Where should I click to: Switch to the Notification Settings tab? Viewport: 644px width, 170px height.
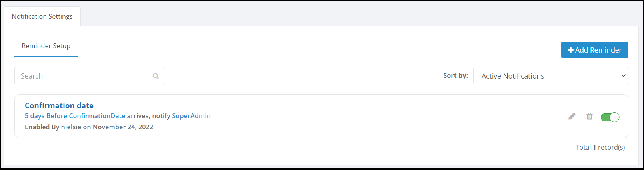pyautogui.click(x=42, y=16)
